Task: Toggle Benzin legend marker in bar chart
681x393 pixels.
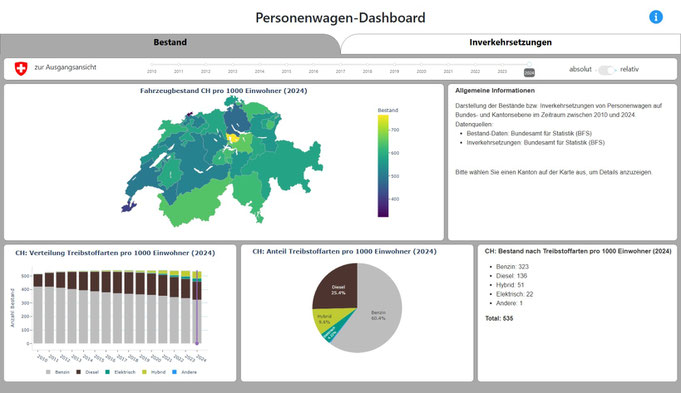Action: coord(48,372)
